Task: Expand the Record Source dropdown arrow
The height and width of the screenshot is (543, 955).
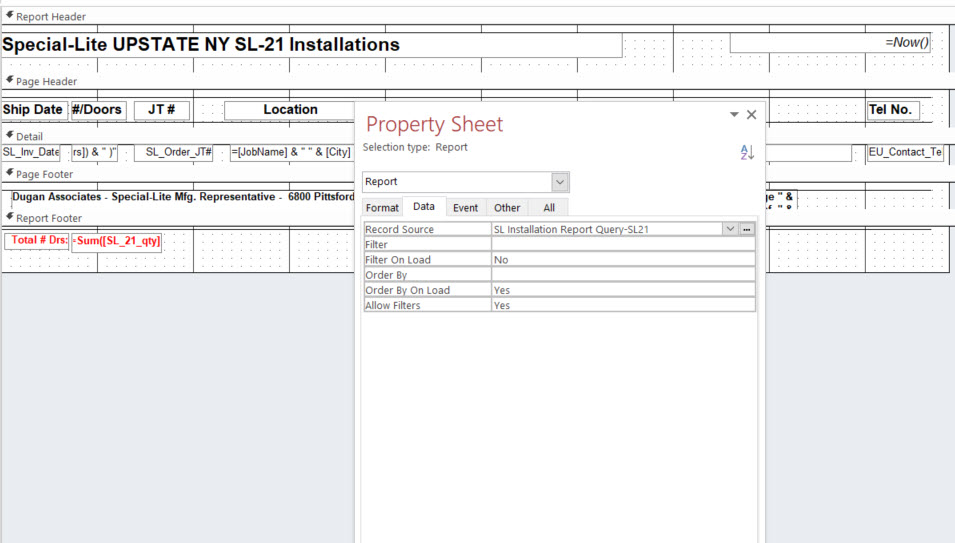Action: [730, 229]
